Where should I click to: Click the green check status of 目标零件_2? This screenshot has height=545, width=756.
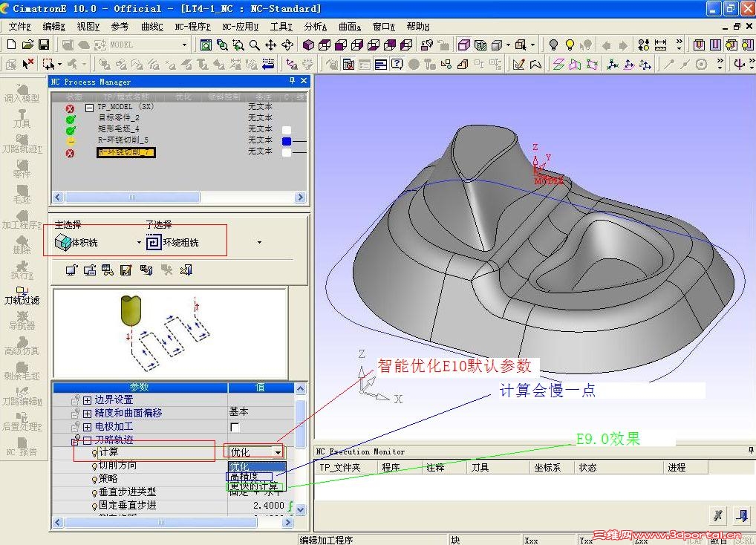tap(71, 119)
